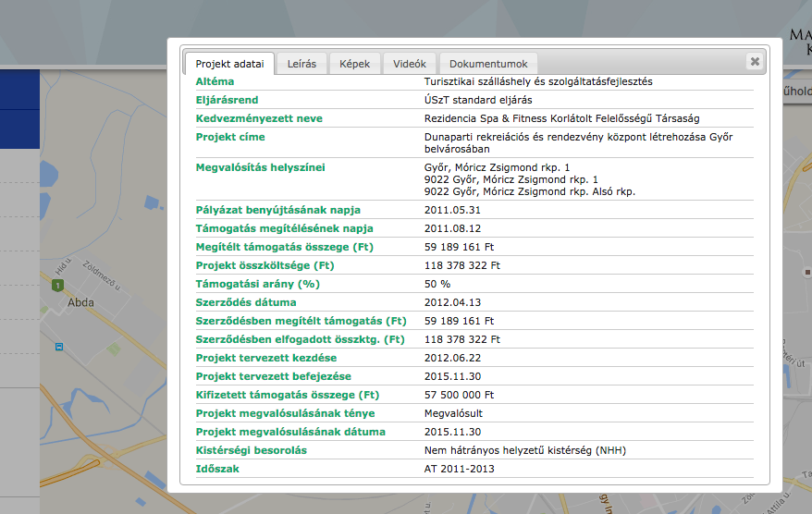This screenshot has width=812, height=514.
Task: Click the AT 2011-2013 period value
Action: pos(459,469)
